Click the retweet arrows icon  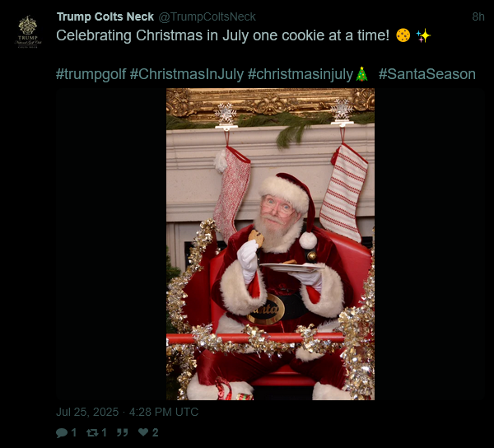coord(92,432)
